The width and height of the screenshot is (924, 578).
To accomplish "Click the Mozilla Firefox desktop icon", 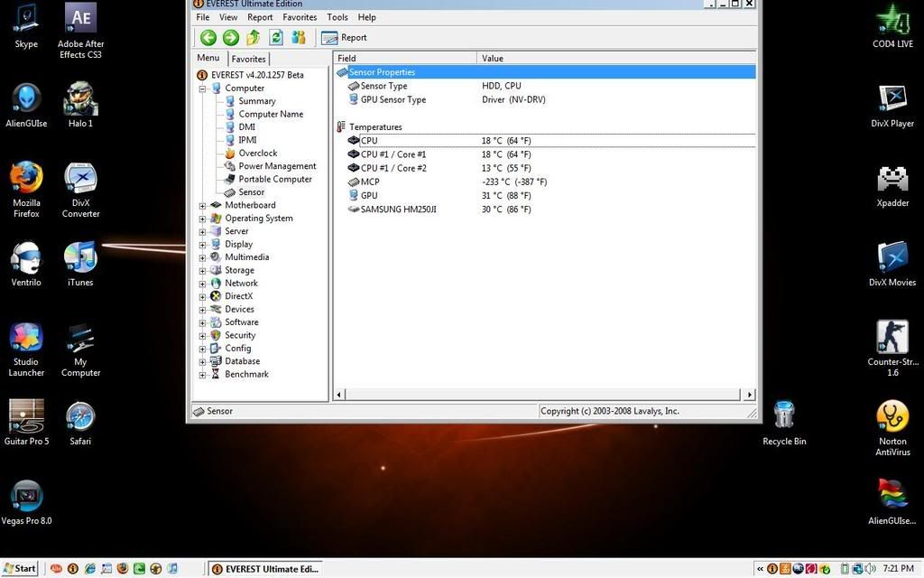I will pyautogui.click(x=26, y=190).
